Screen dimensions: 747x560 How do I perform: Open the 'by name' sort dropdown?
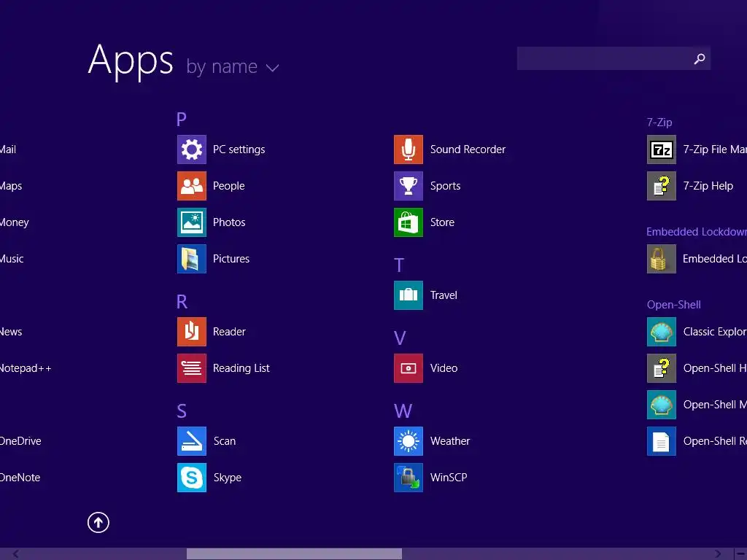(233, 66)
